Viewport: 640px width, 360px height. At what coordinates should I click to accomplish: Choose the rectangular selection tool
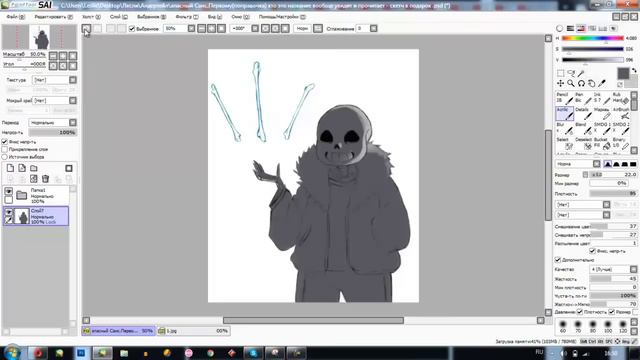pos(560,73)
